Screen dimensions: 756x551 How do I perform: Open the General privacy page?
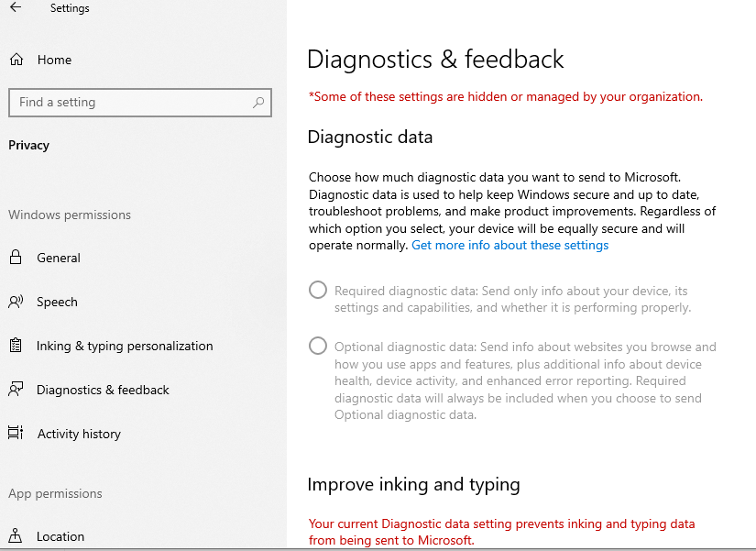pyautogui.click(x=59, y=258)
